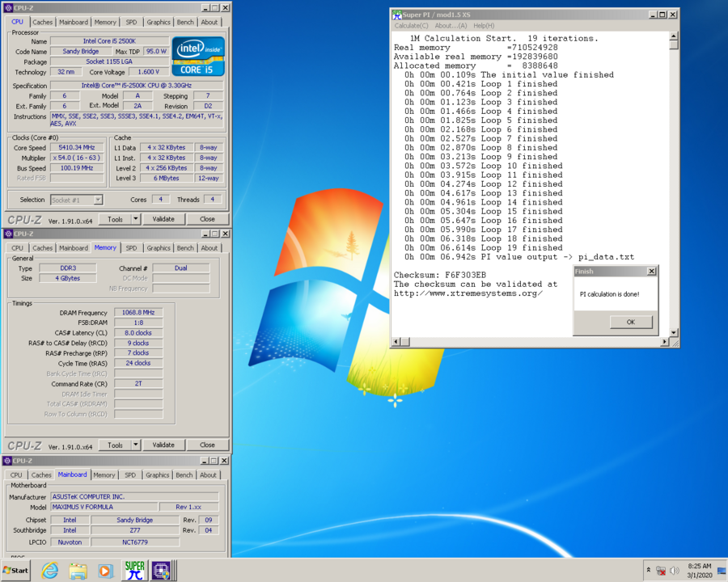Image resolution: width=728 pixels, height=582 pixels.
Task: Click the Checksum: F6F303EB line
Action: point(440,275)
